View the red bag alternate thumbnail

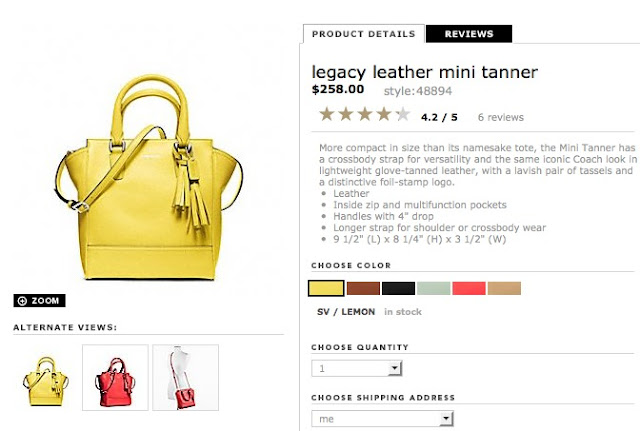click(x=116, y=378)
